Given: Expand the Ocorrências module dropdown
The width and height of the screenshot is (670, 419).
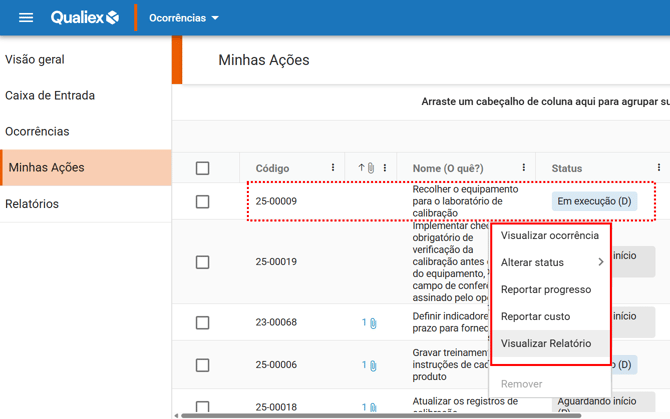Looking at the screenshot, I should [184, 18].
